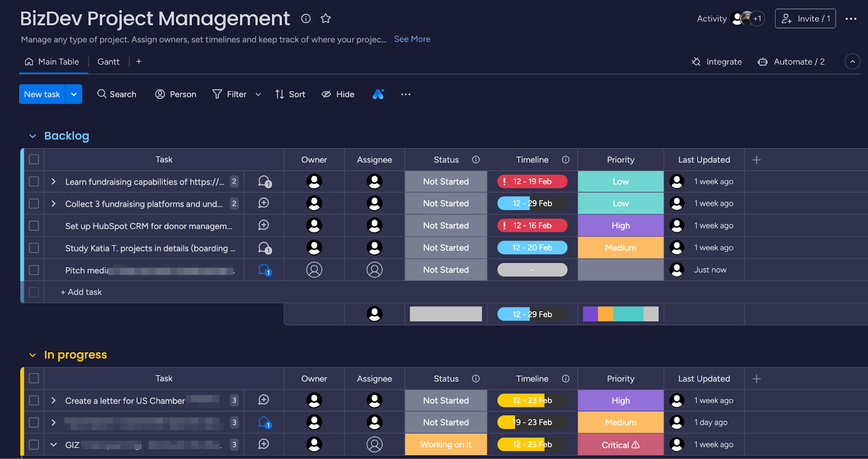Click the Hide columns icon
Image resolution: width=868 pixels, height=459 pixels.
337,94
